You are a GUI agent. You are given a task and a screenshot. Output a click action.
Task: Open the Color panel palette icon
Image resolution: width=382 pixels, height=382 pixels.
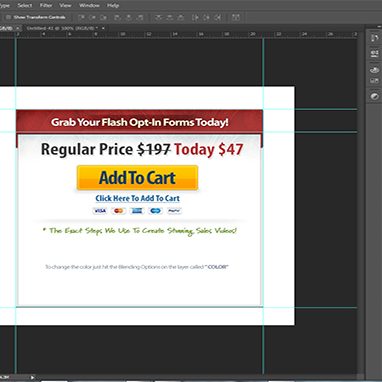tap(374, 70)
